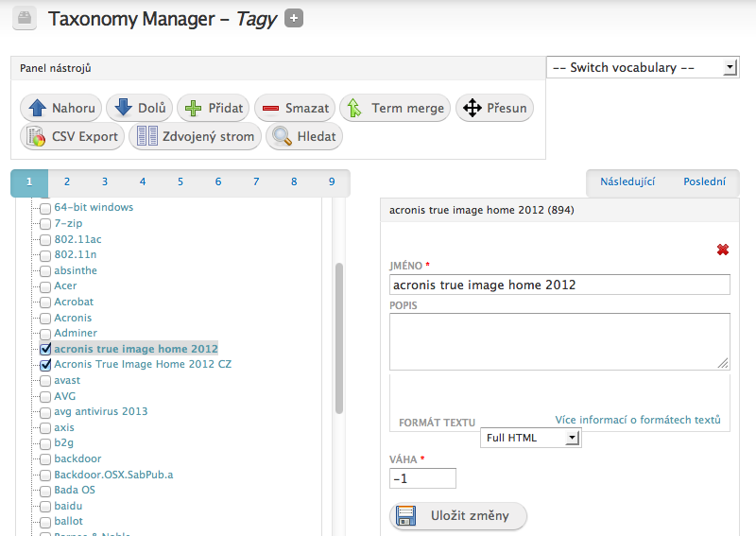Go to page 8 tab
Image resolution: width=756 pixels, height=536 pixels.
coord(294,182)
